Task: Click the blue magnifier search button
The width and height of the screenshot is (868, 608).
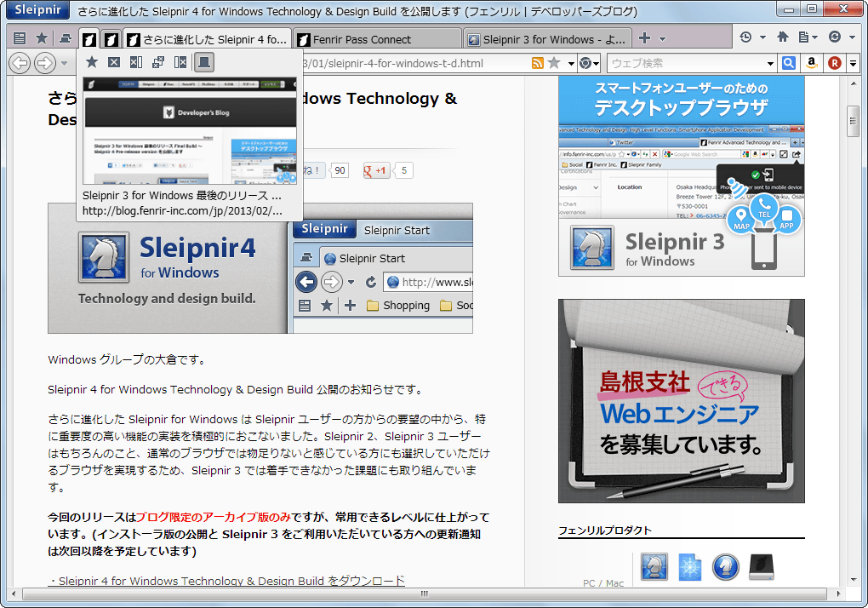Action: (789, 63)
